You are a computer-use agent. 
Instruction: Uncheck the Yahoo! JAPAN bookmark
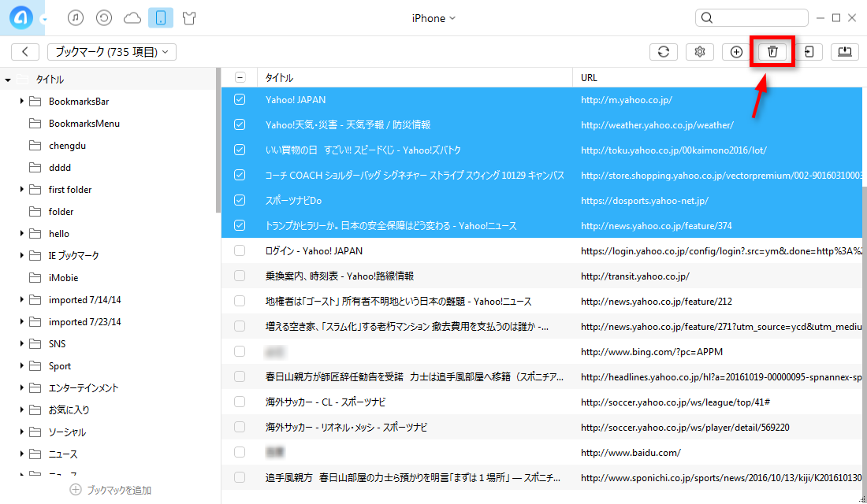point(240,99)
